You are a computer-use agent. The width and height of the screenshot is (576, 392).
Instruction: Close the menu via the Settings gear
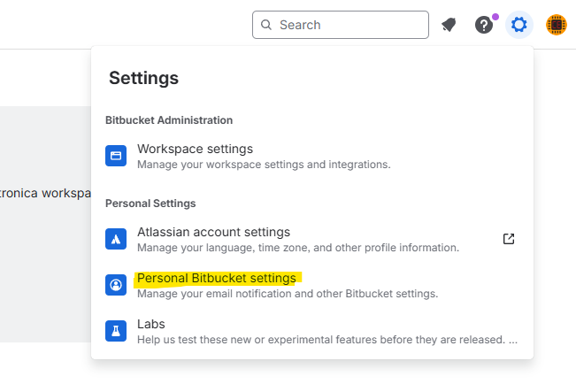point(519,25)
